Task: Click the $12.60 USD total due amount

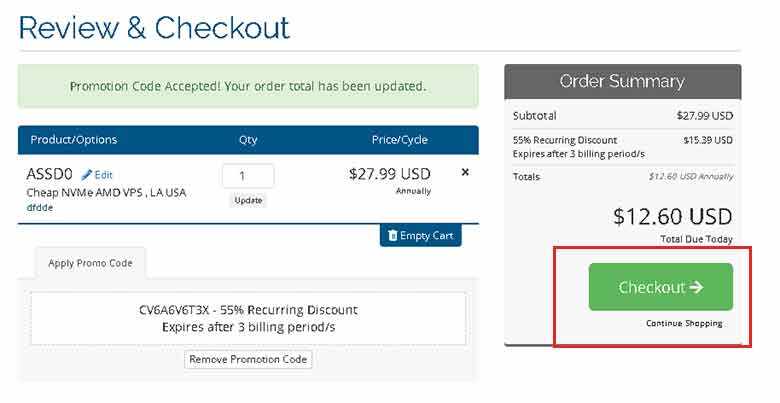Action: click(x=673, y=216)
